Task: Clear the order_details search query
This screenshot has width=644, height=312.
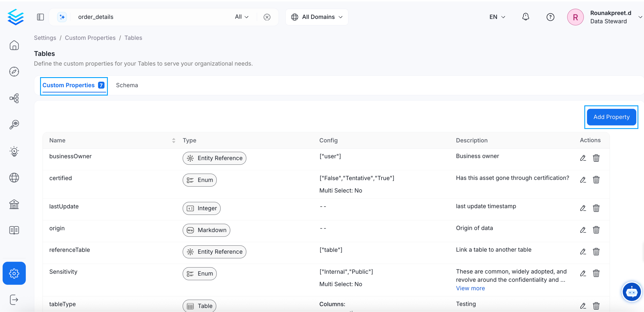Action: pos(267,17)
